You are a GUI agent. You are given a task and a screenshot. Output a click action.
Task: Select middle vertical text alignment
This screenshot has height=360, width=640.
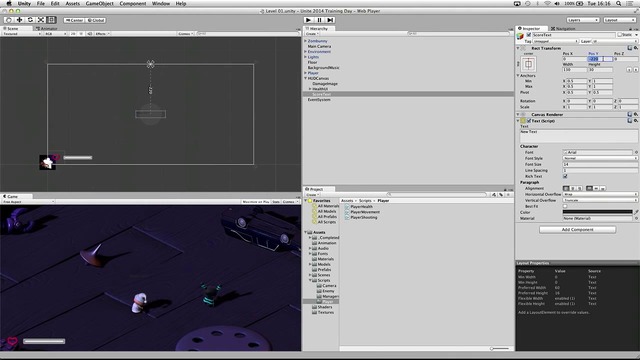click(x=596, y=189)
